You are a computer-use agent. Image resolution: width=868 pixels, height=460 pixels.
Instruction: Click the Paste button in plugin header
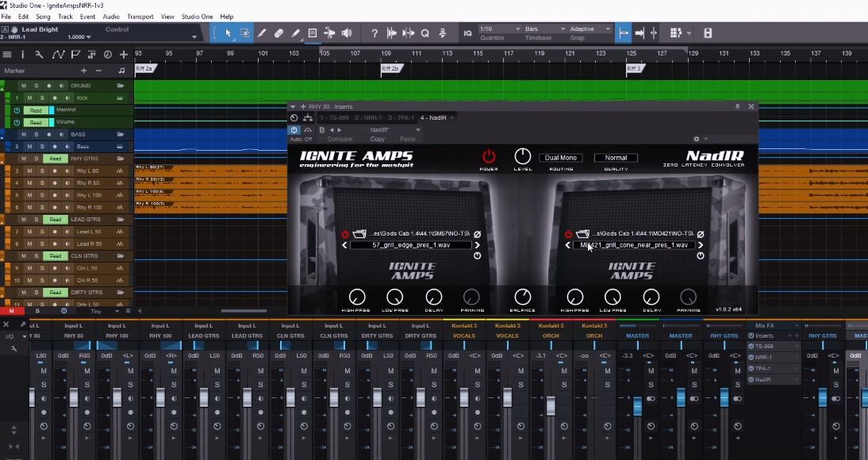coord(408,139)
